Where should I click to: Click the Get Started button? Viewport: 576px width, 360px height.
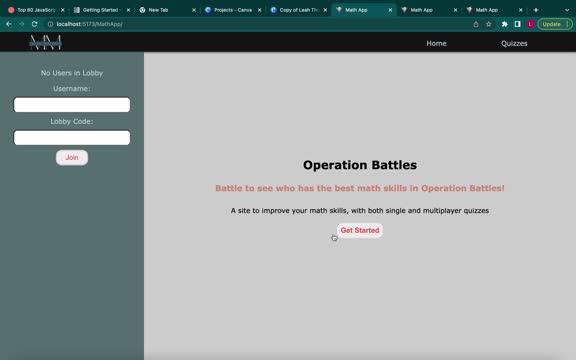[x=360, y=230]
